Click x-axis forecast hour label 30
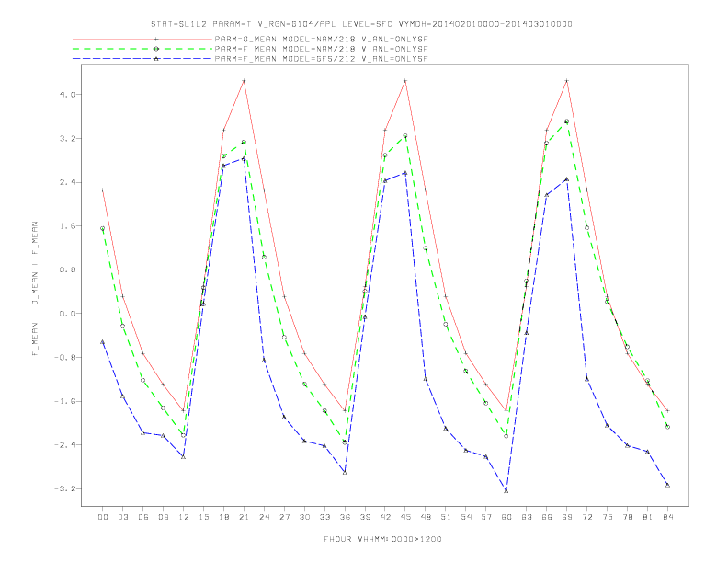The image size is (728, 563). (304, 517)
